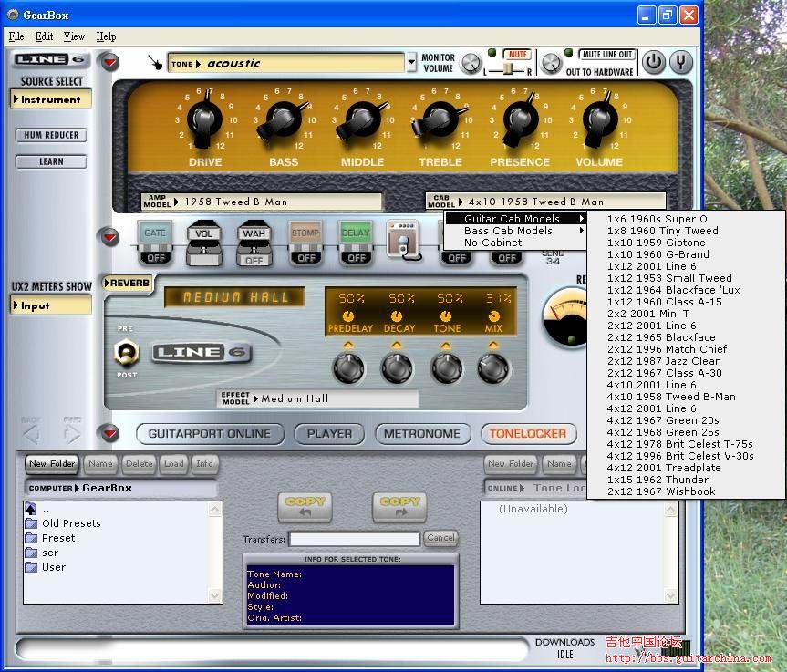
Task: Click the Transfers input field
Action: (x=355, y=539)
